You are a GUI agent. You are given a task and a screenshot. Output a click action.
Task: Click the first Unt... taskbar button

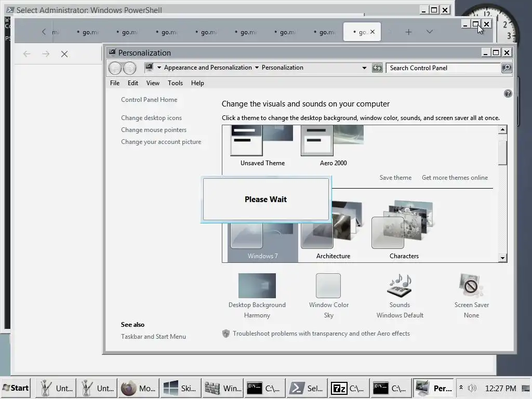[56, 388]
